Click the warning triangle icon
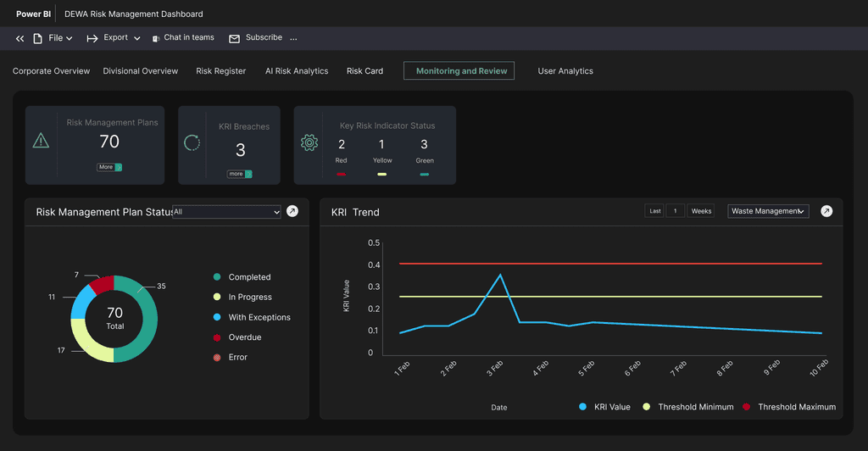This screenshot has height=451, width=868. [41, 141]
